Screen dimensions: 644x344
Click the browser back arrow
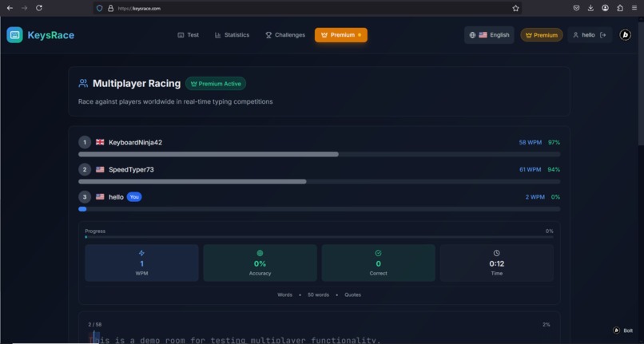pyautogui.click(x=10, y=8)
